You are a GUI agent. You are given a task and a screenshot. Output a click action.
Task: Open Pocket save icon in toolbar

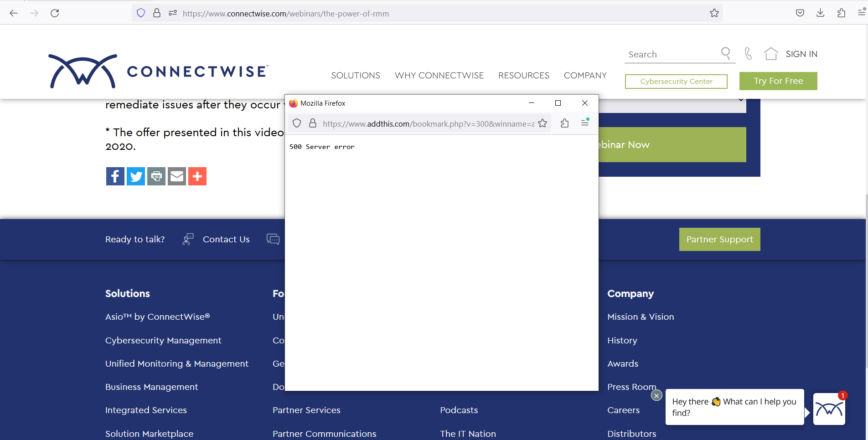tap(800, 13)
